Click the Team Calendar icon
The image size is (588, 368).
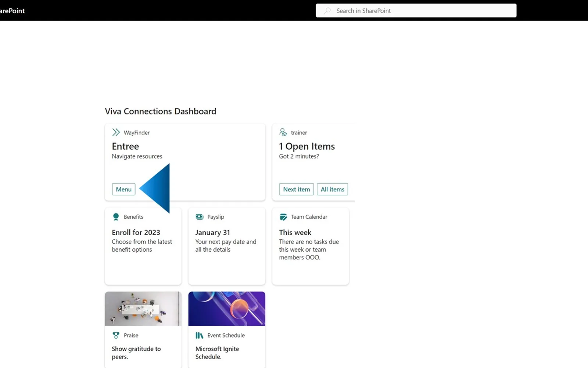click(283, 217)
